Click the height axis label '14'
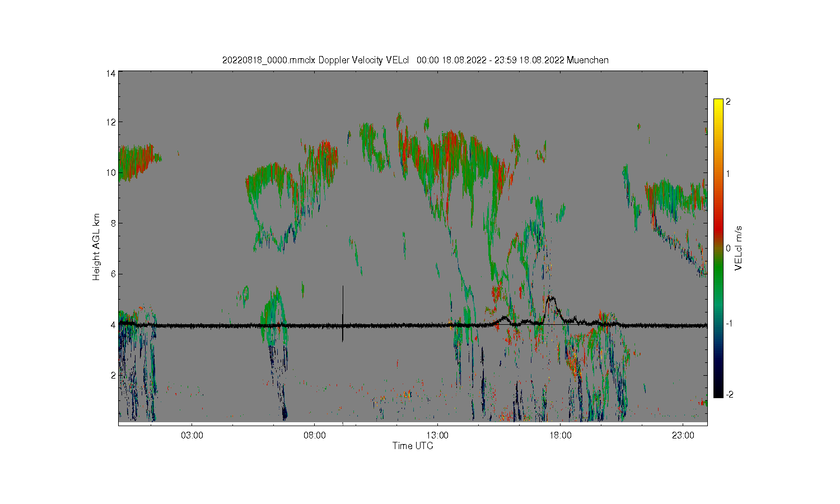Screen dimensions: 840x504 [111, 73]
